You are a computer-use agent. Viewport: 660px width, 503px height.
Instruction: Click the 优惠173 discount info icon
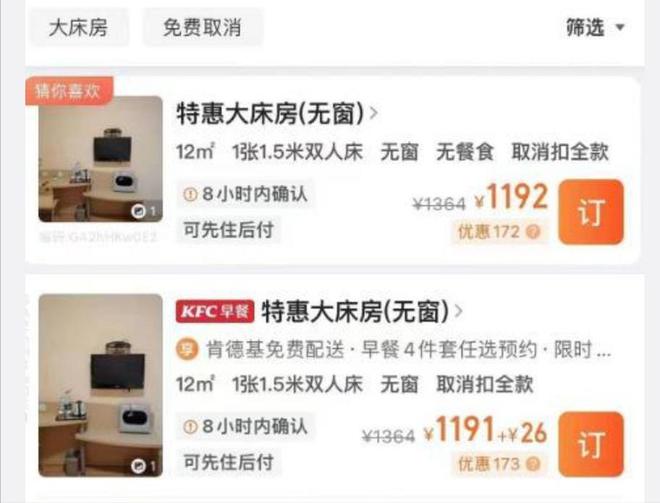coord(533,464)
